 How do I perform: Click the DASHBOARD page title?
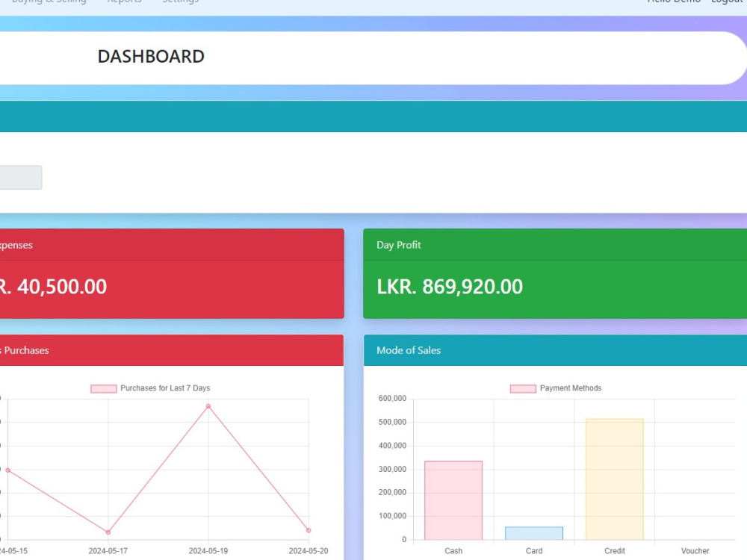coord(151,57)
